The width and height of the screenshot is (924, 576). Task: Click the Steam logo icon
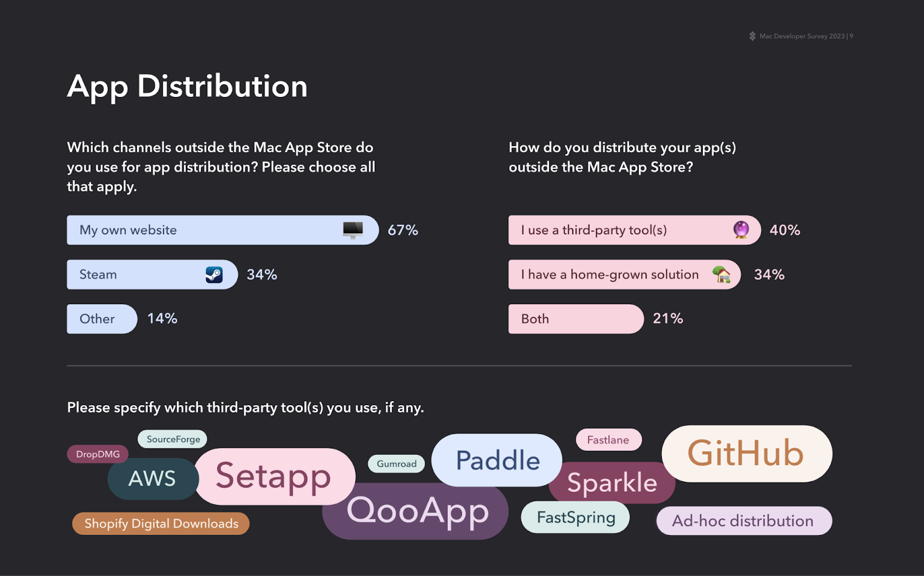pos(214,274)
